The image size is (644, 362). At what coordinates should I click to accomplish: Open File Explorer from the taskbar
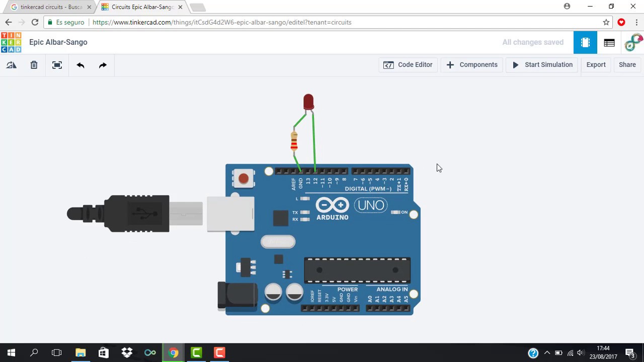tap(80, 353)
